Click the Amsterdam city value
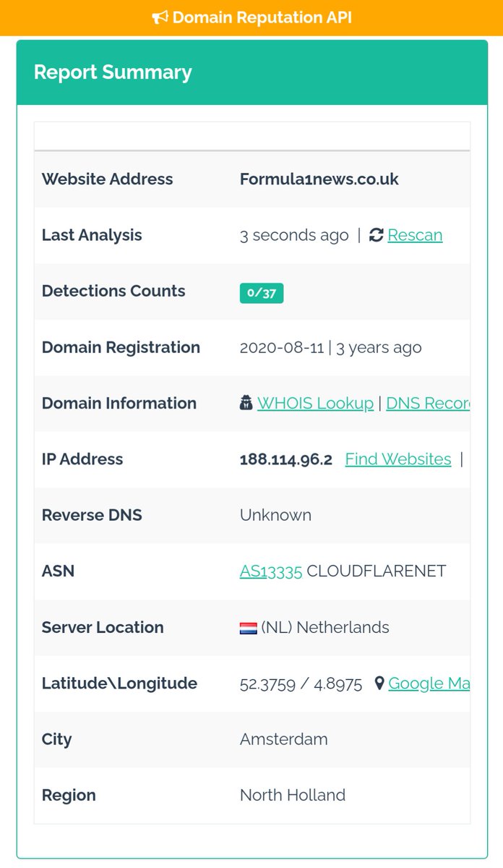The width and height of the screenshot is (503, 868). click(x=284, y=739)
